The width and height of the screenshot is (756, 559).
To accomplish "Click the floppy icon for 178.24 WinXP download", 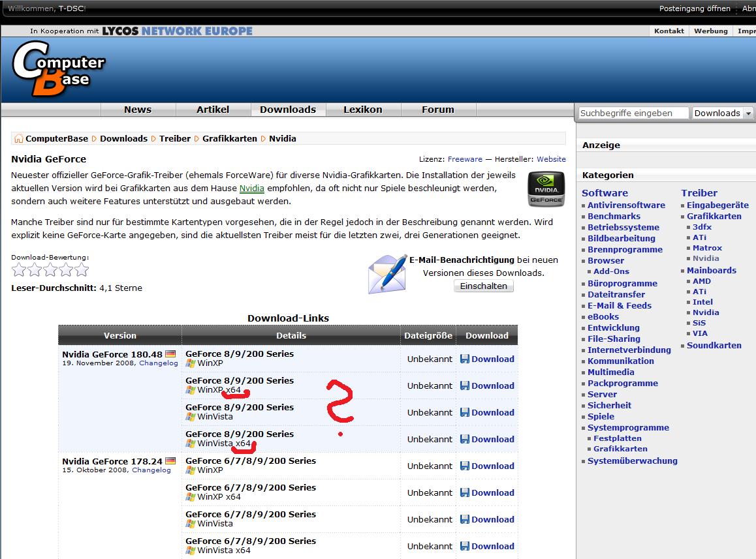I will [464, 466].
